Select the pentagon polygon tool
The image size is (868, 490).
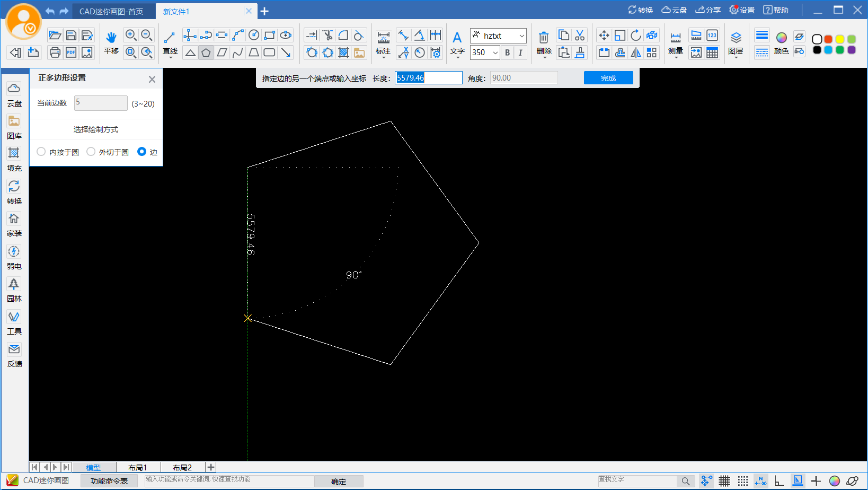click(206, 52)
